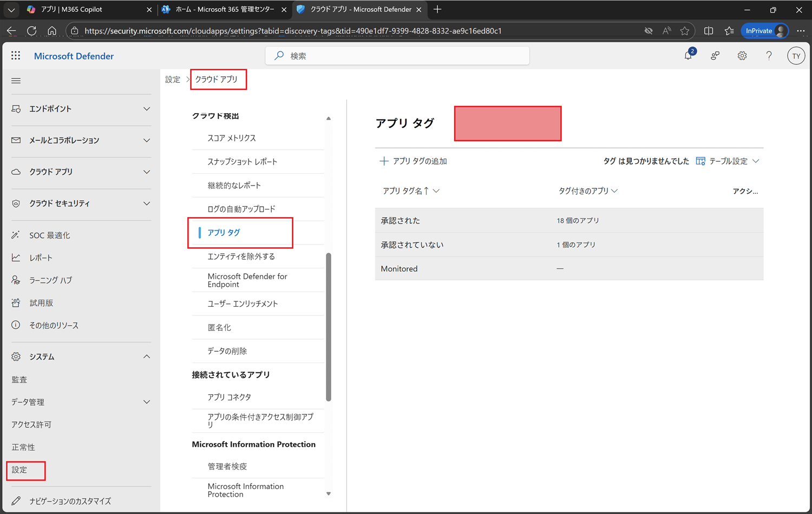
Task: Click the table settings icon
Action: (700, 161)
